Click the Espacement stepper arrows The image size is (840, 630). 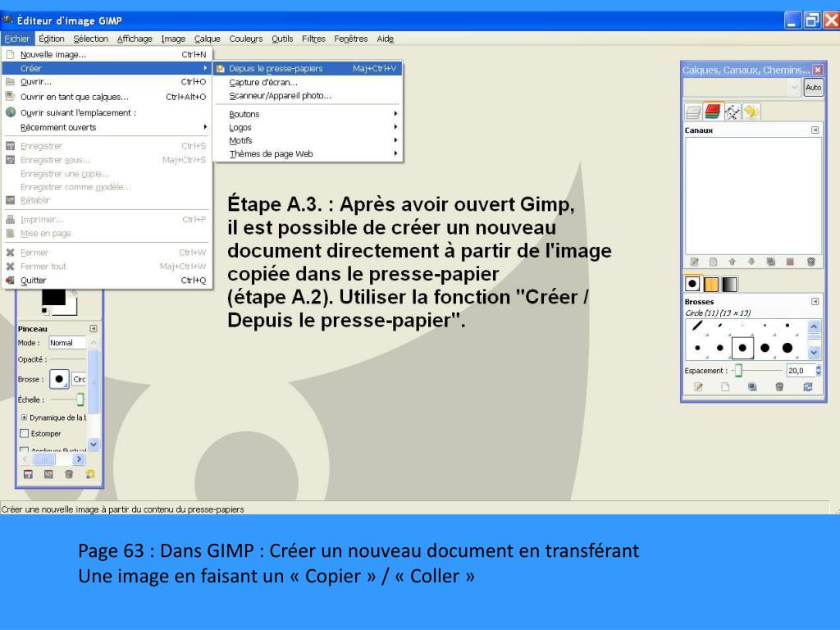(x=818, y=370)
